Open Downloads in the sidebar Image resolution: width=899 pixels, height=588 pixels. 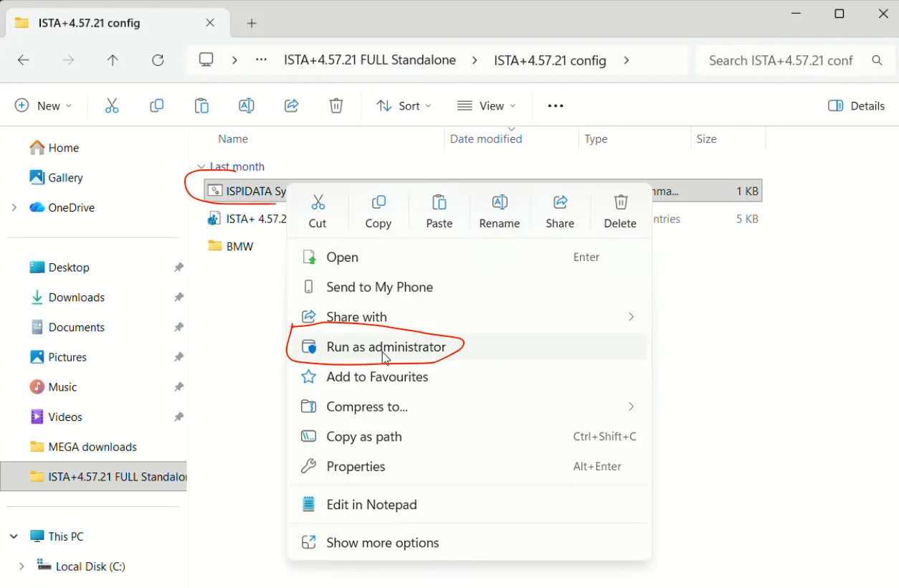pos(67,297)
